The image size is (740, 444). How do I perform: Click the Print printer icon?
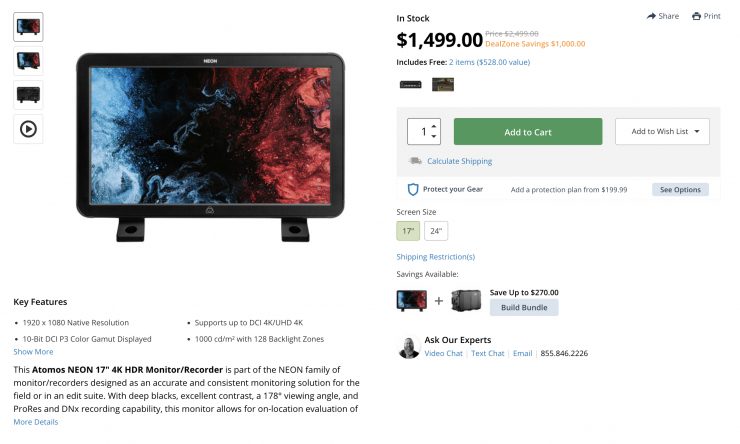tap(696, 16)
